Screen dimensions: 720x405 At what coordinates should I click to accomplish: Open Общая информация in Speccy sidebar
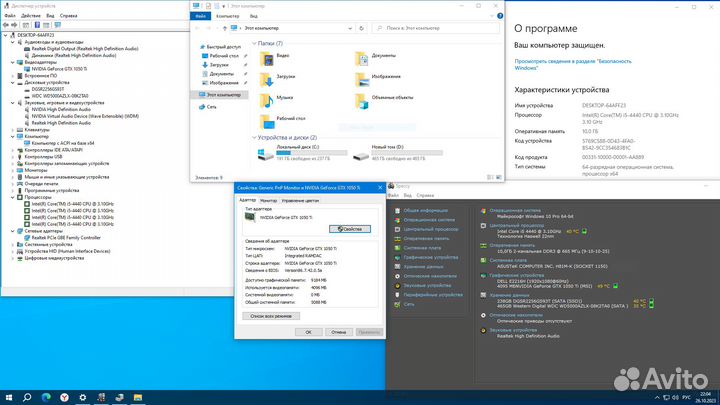(425, 210)
